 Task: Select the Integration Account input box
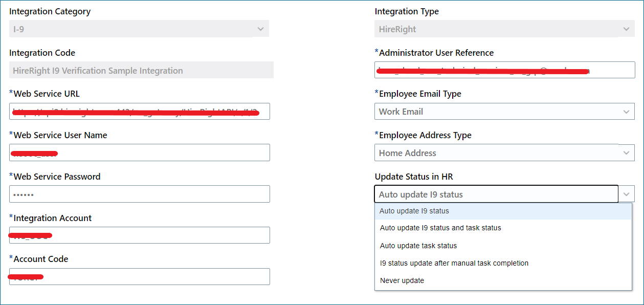click(139, 235)
